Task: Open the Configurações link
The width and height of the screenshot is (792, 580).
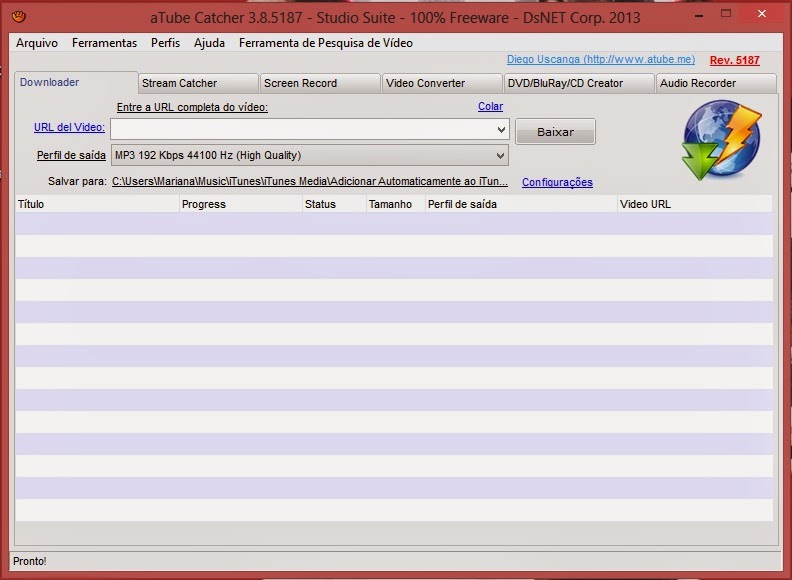Action: click(x=557, y=182)
